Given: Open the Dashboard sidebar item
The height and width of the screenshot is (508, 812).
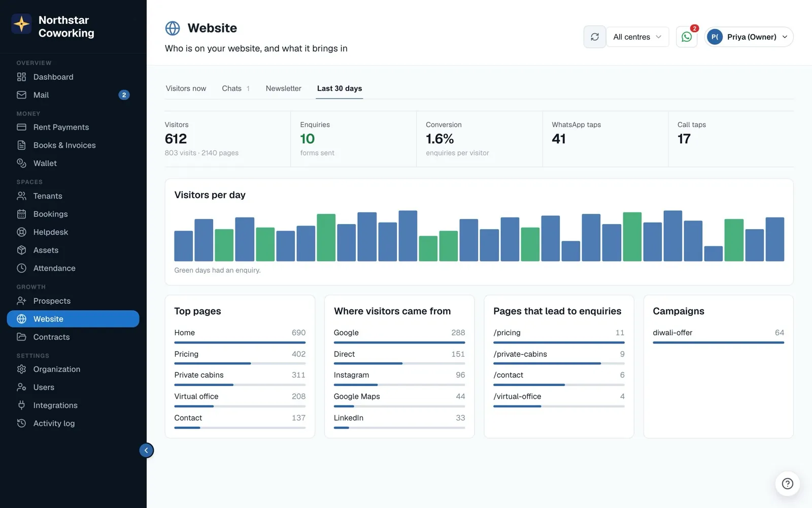Looking at the screenshot, I should (73, 77).
